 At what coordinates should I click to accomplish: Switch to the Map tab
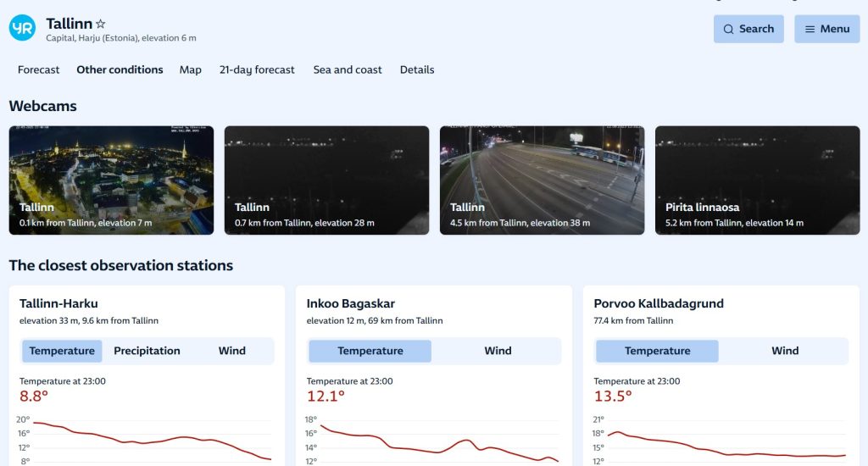[x=191, y=69]
